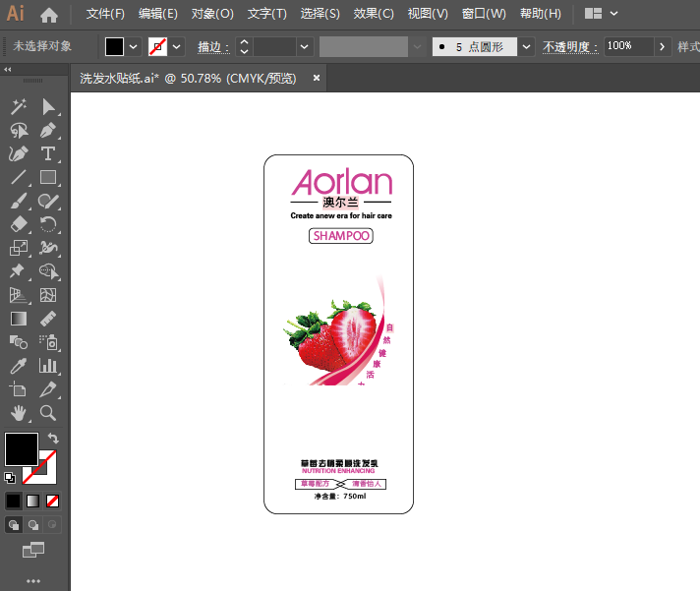Click the black fill color swatch in toolbox
The height and width of the screenshot is (591, 700).
pos(21,448)
